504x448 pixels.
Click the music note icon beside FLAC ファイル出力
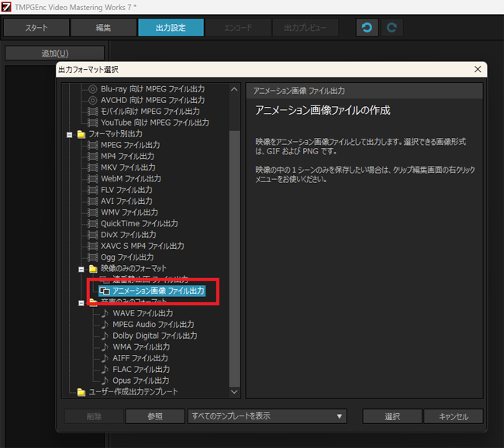tap(105, 370)
